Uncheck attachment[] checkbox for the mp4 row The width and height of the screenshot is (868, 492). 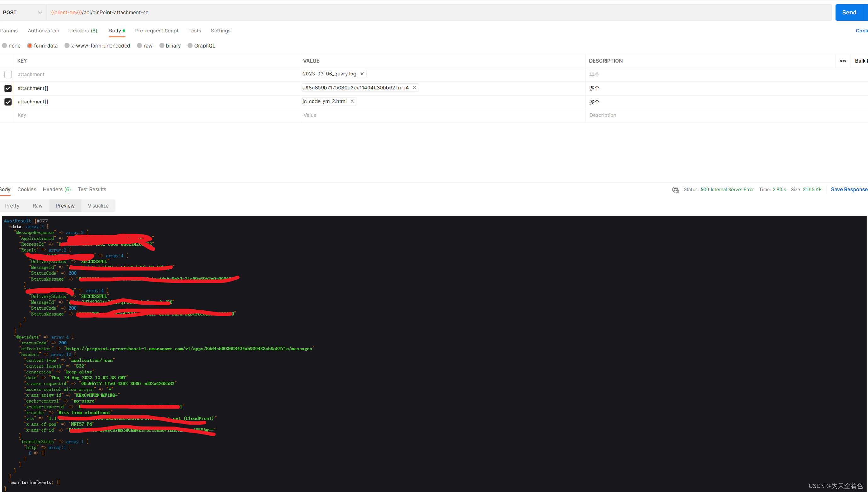tap(8, 88)
